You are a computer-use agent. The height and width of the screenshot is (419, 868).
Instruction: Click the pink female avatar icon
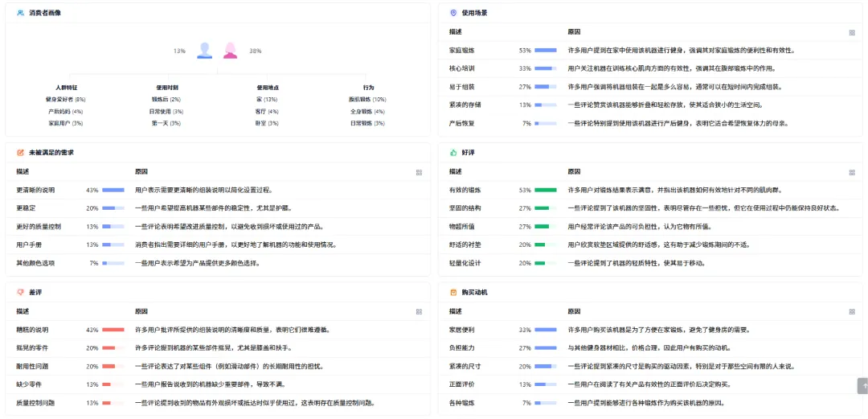click(x=231, y=51)
